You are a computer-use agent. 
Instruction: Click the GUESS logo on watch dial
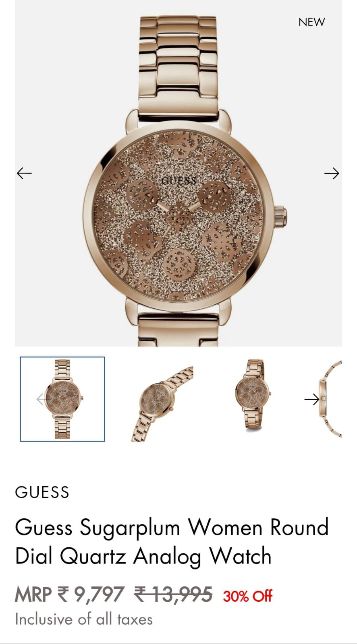178,180
